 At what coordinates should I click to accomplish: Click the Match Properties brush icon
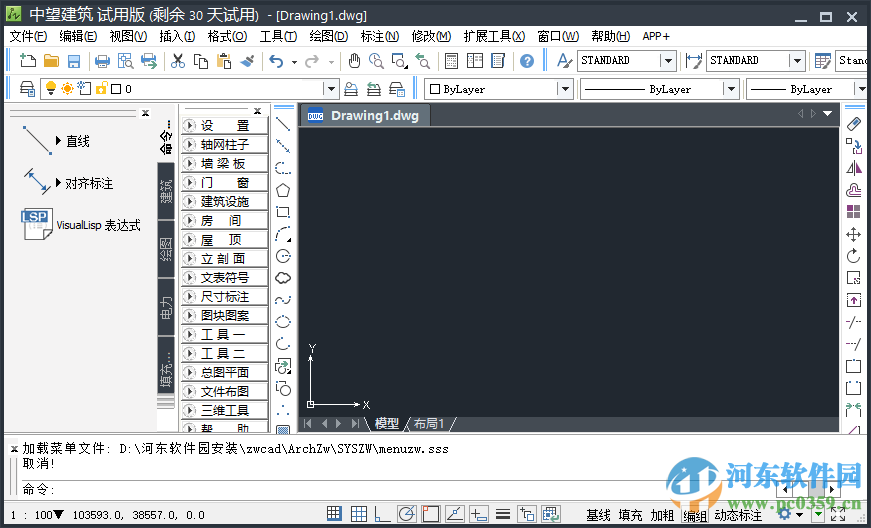coord(247,61)
